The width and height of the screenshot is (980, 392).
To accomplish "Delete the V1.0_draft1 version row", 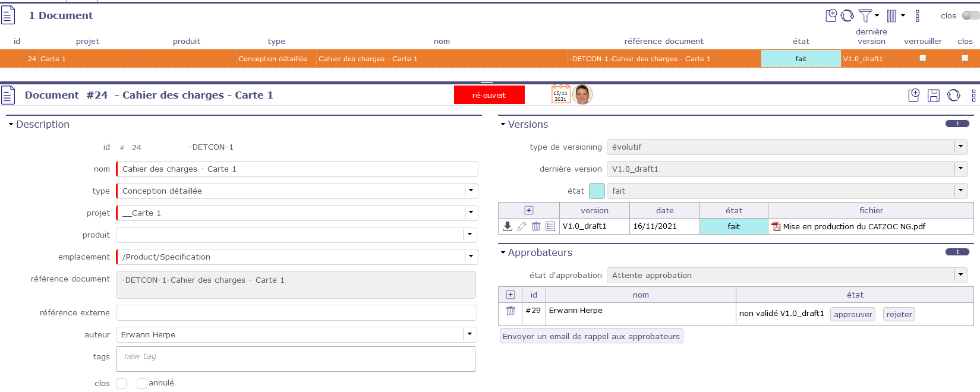I will point(536,226).
